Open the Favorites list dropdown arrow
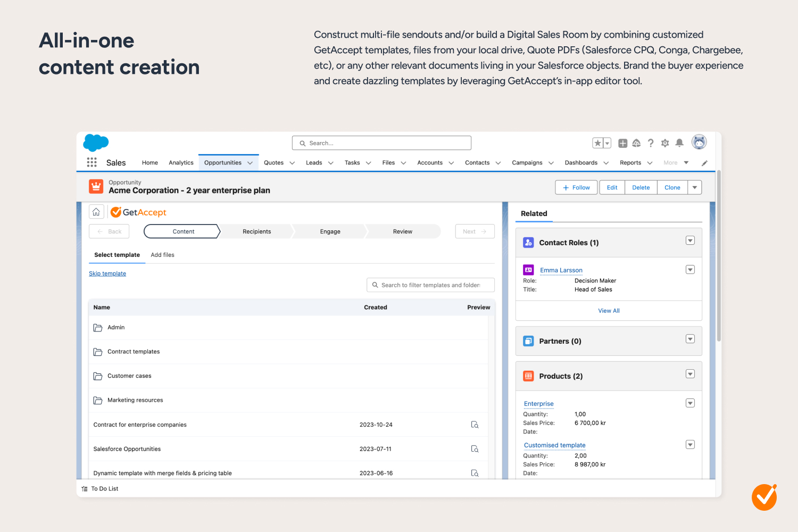The width and height of the screenshot is (798, 532). (607, 143)
